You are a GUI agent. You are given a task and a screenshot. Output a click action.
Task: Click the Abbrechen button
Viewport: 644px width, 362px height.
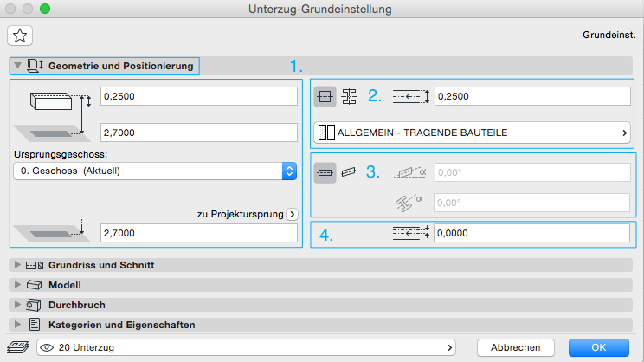click(515, 347)
